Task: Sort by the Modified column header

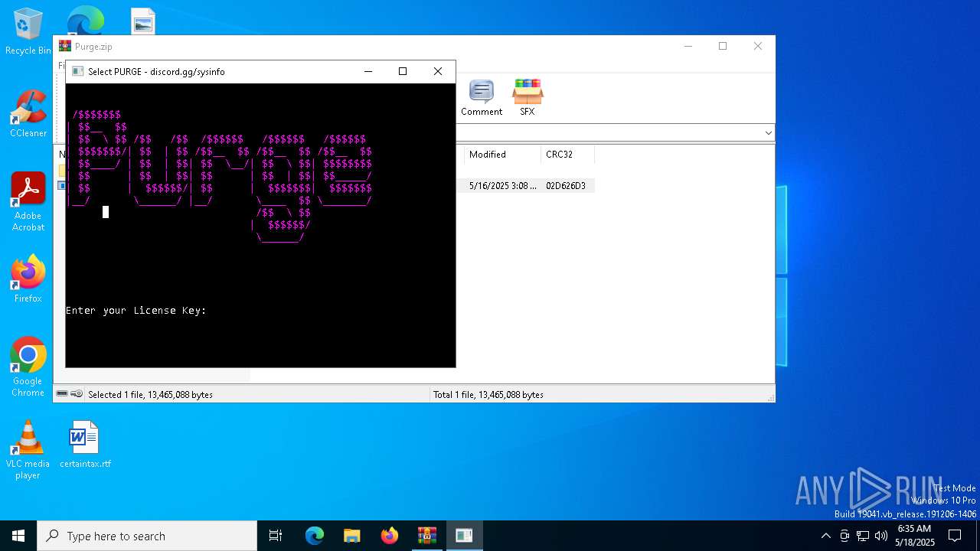Action: [501, 155]
